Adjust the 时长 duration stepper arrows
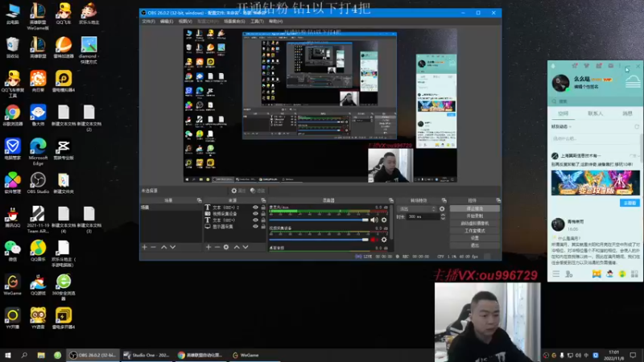 [x=443, y=216]
